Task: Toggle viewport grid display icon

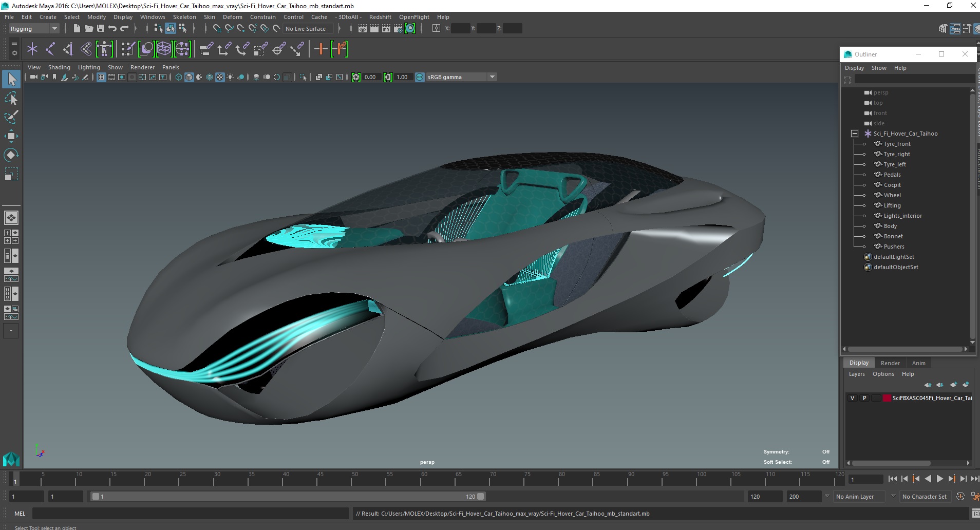Action: point(101,77)
